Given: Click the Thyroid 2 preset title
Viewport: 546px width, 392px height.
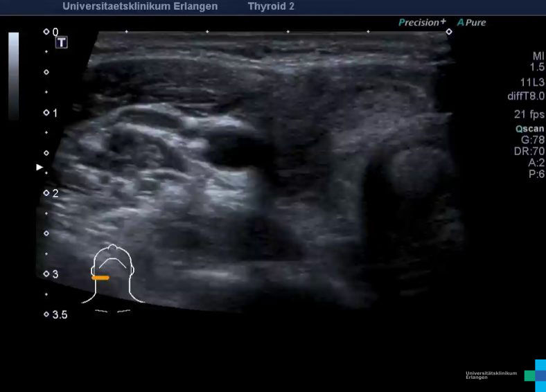Looking at the screenshot, I should (271, 6).
